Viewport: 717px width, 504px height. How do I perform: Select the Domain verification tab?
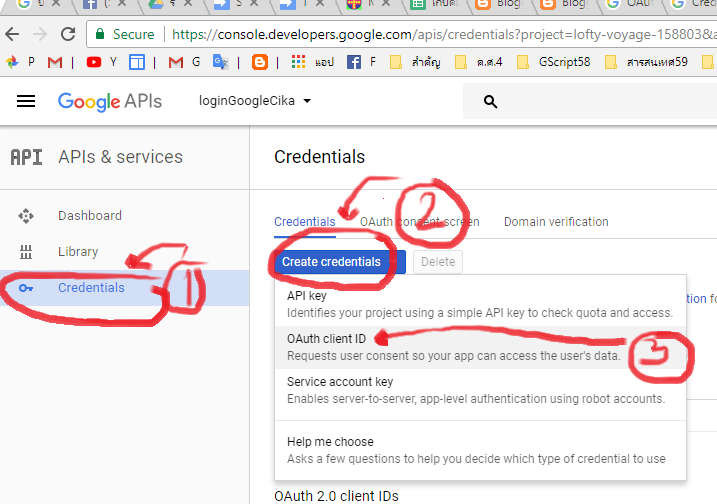click(x=556, y=222)
